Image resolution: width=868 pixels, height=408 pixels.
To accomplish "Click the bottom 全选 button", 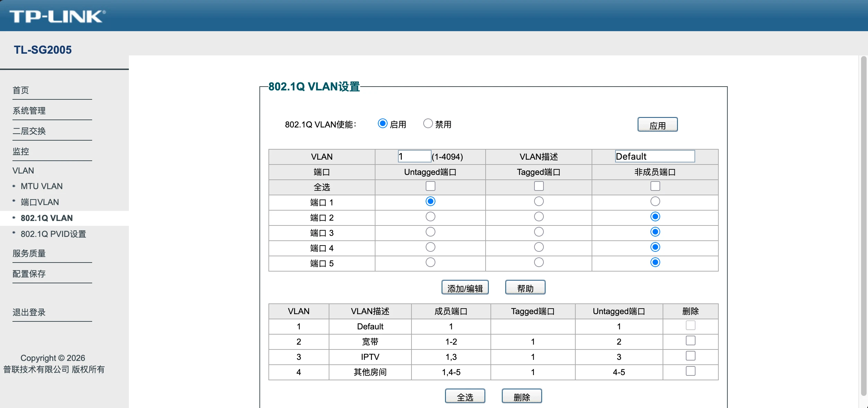I will (465, 396).
